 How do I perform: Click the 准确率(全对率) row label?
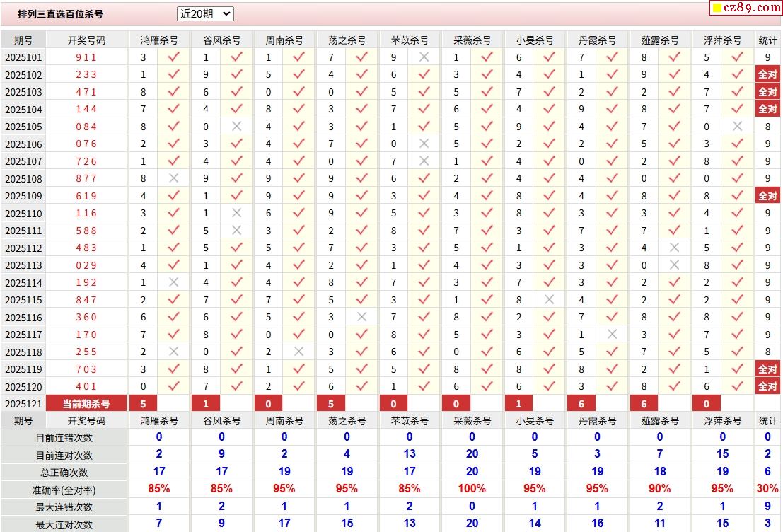click(64, 490)
